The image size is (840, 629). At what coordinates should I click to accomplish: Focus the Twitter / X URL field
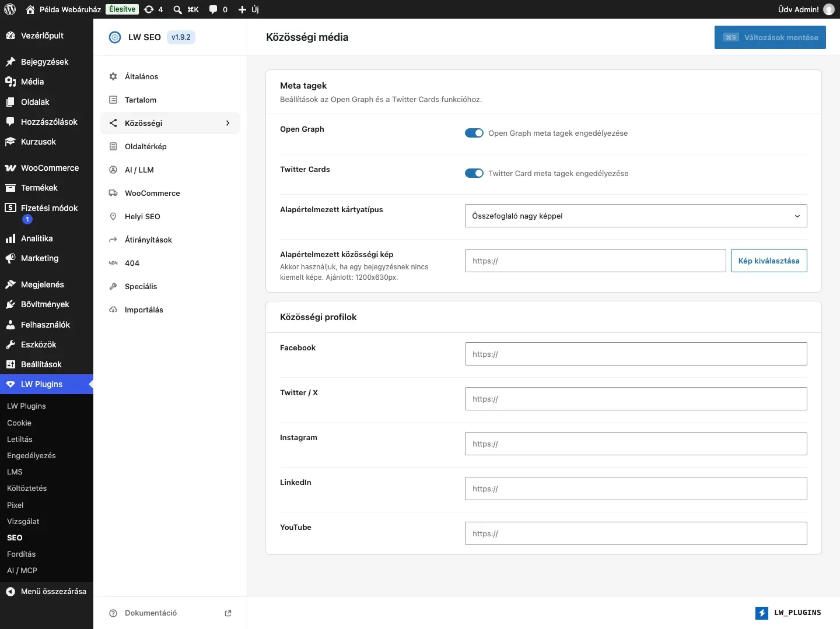(636, 399)
